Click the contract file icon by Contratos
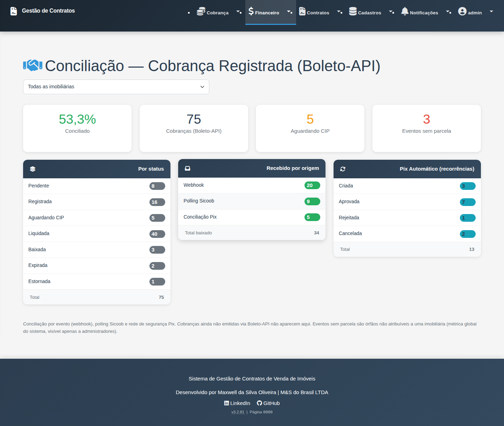 tap(302, 11)
